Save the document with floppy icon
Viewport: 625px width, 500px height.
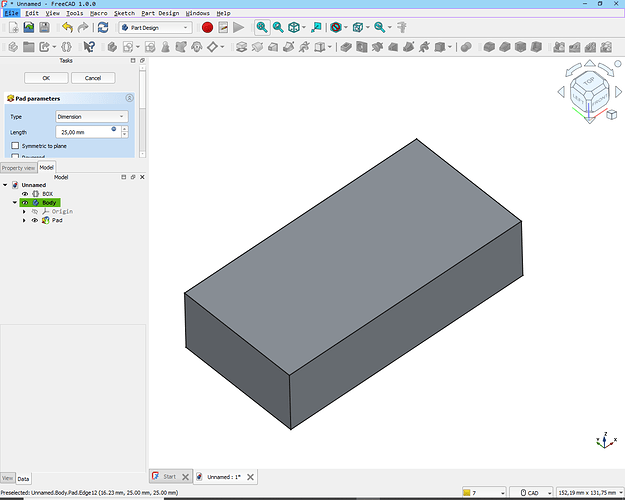[44, 28]
